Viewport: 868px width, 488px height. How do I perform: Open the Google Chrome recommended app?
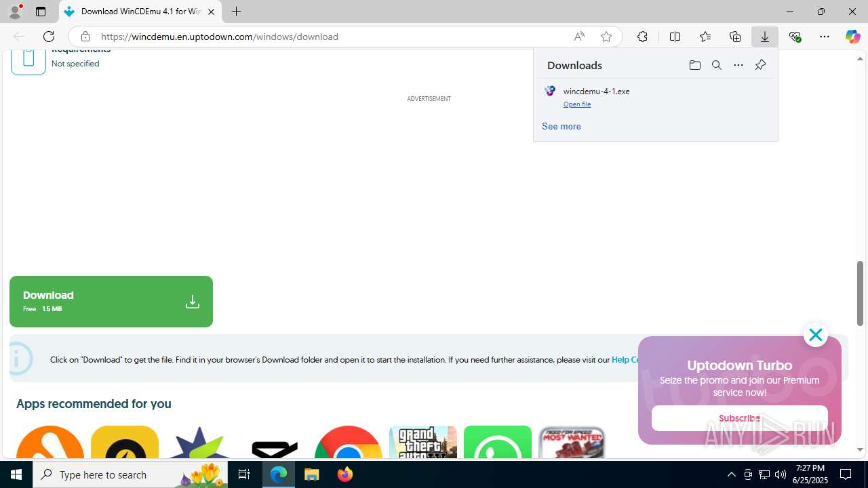(x=349, y=442)
